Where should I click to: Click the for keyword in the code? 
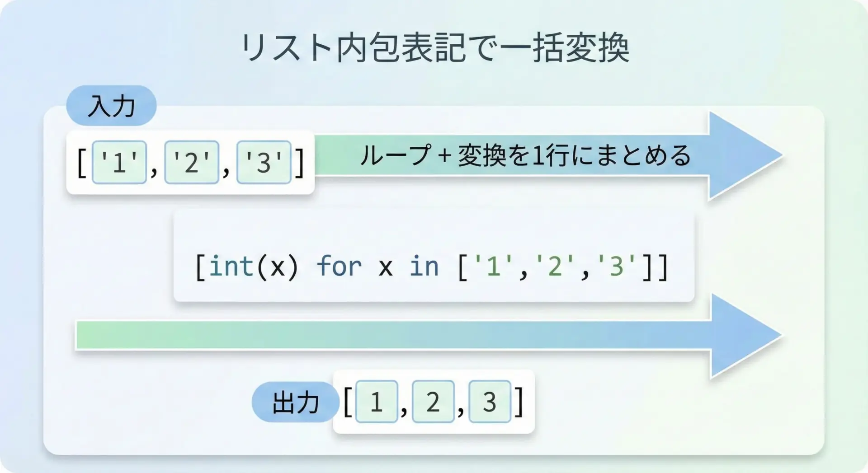[x=339, y=266]
